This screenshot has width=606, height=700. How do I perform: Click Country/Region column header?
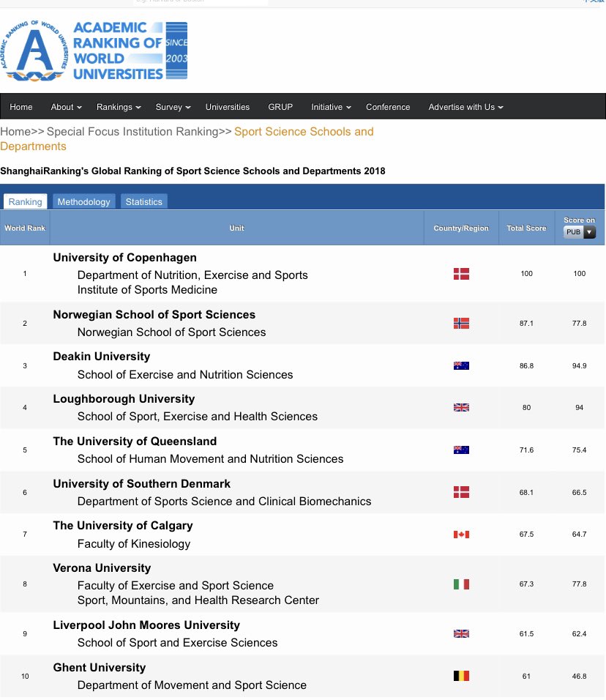[461, 228]
